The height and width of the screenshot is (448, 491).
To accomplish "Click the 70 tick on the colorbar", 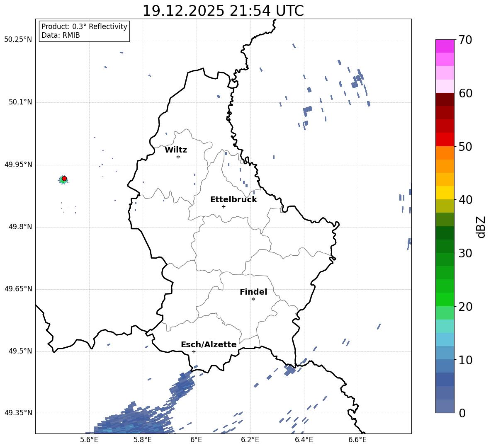I will [465, 40].
